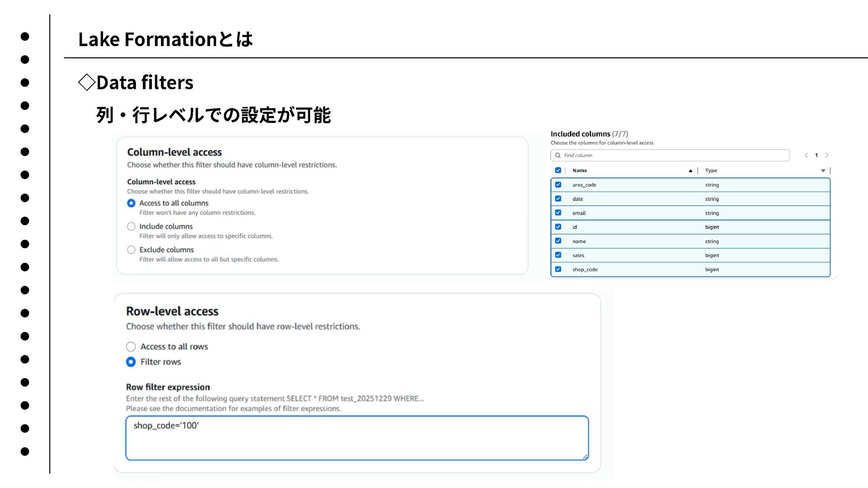Uncheck the shop_code column checkbox
Screen dimensions: 868x488
(558, 269)
